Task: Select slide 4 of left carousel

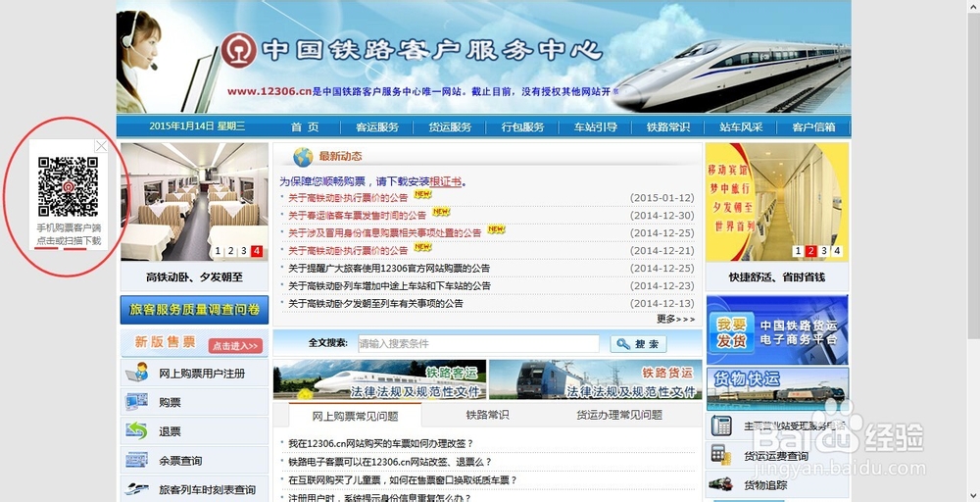Action: pos(256,251)
